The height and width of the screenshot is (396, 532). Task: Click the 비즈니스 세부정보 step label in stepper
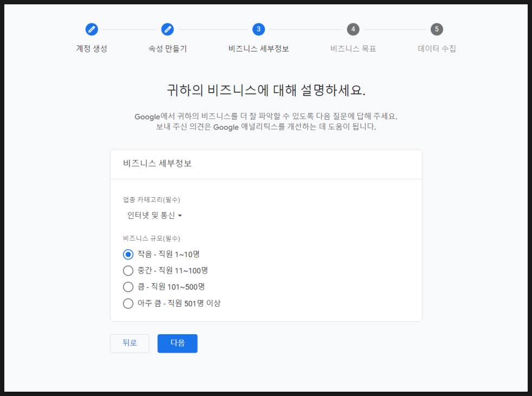[258, 49]
